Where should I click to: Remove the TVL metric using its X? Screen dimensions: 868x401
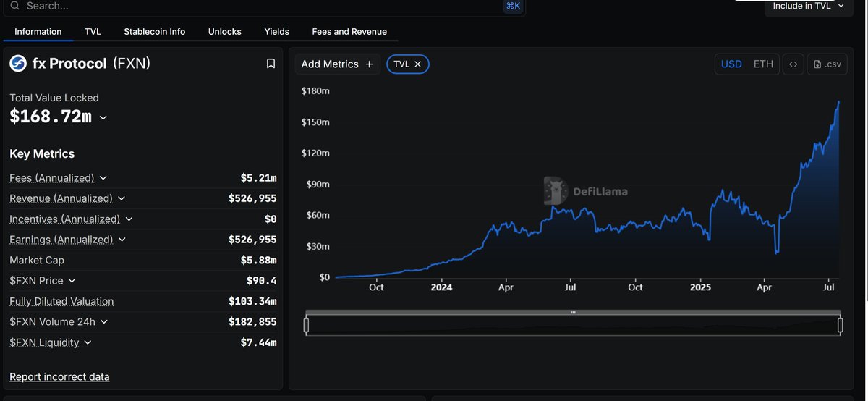click(x=417, y=64)
